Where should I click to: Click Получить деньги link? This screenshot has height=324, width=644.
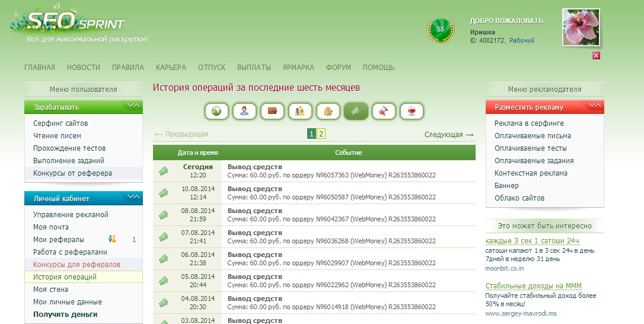click(x=65, y=314)
